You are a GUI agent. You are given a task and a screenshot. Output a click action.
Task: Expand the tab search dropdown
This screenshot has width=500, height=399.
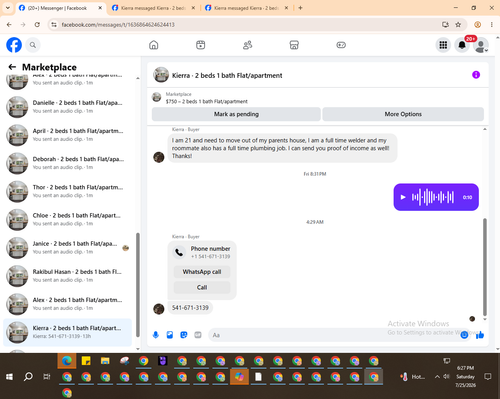point(8,8)
